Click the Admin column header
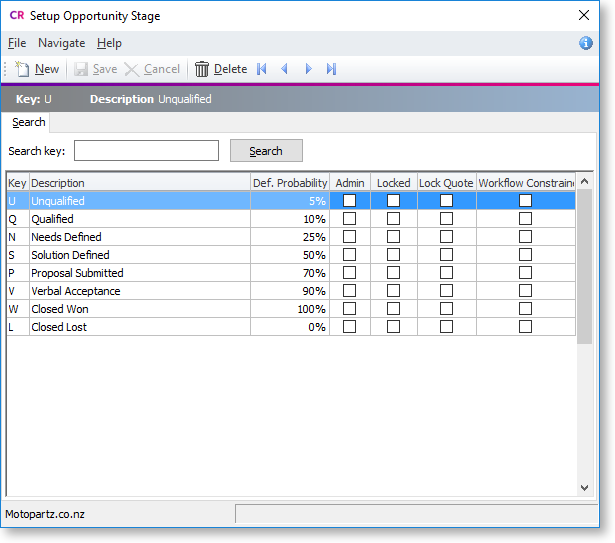 click(x=350, y=183)
